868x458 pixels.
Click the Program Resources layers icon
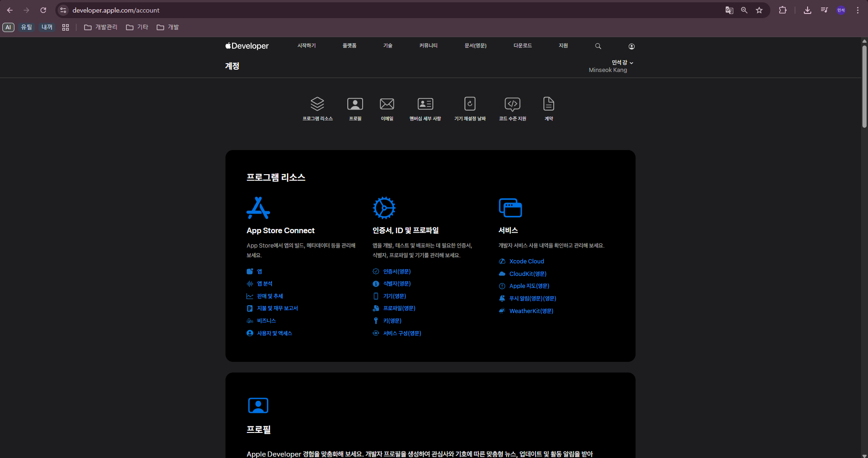(x=318, y=104)
